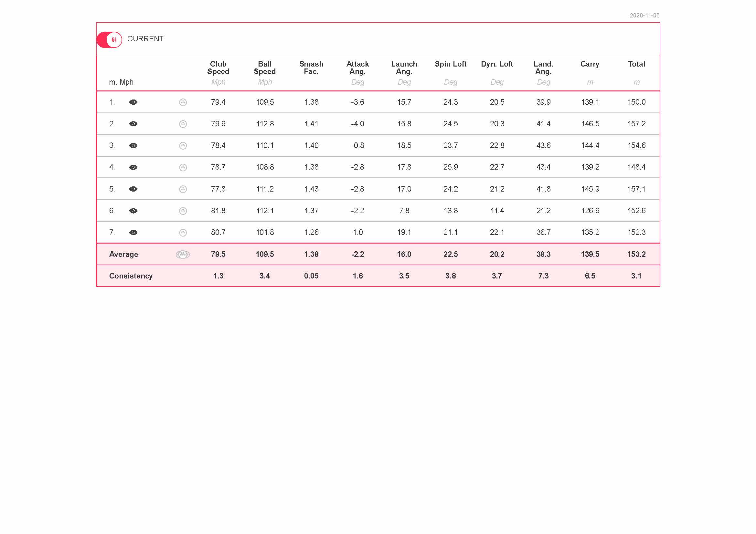Click golf ball icon on shot 1 row
756x534 pixels.
click(x=183, y=102)
